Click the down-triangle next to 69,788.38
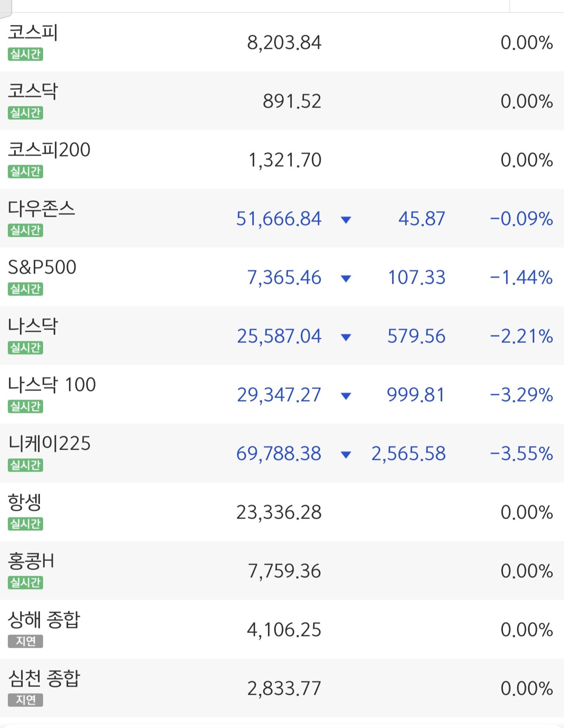Image resolution: width=564 pixels, height=728 pixels. 346,454
